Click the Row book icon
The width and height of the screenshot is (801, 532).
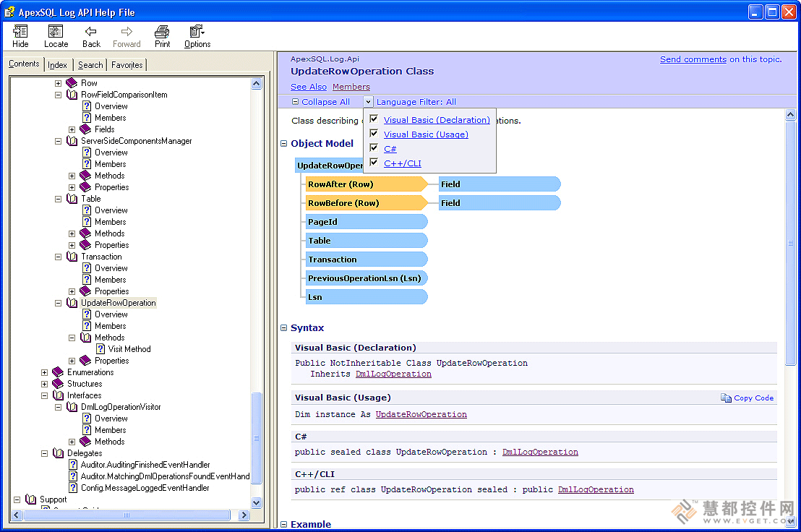pos(72,82)
